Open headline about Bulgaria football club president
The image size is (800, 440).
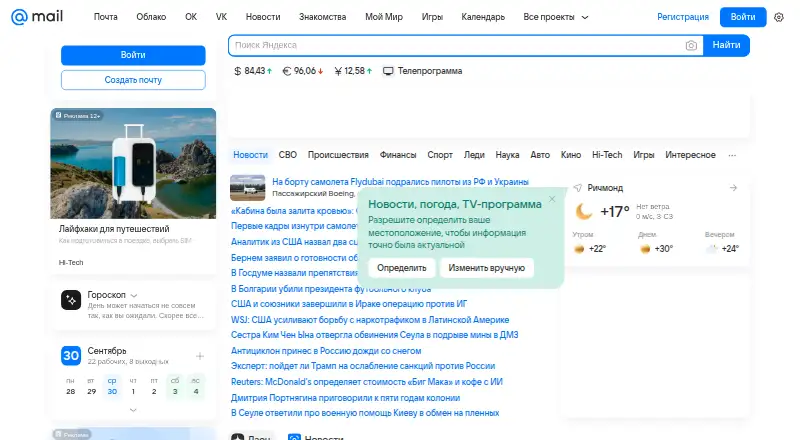pyautogui.click(x=331, y=289)
